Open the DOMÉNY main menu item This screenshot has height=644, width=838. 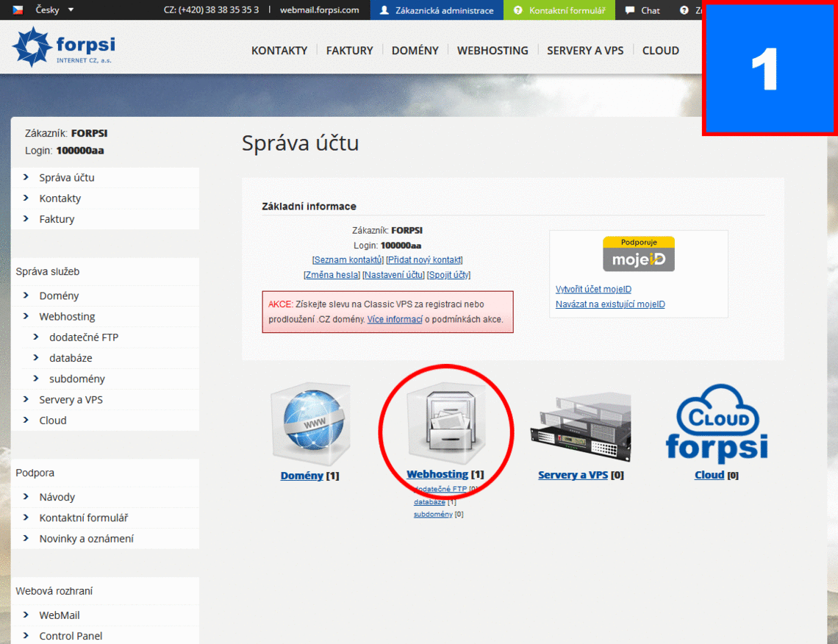415,50
